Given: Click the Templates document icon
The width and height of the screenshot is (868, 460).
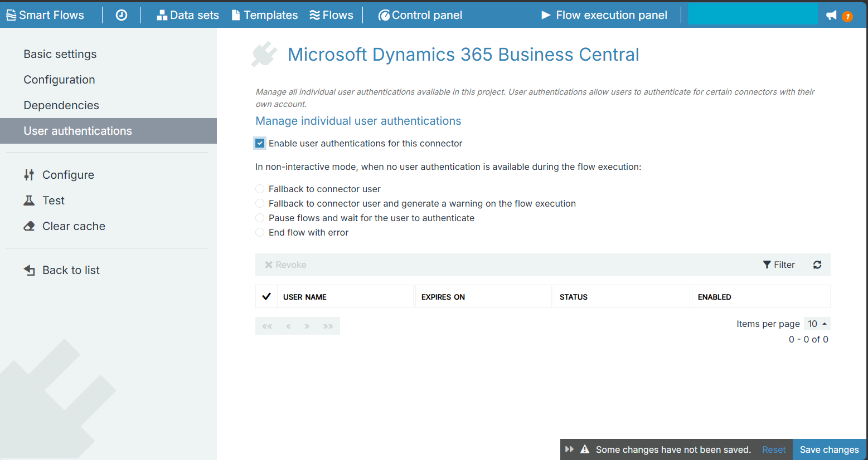Looking at the screenshot, I should (236, 15).
